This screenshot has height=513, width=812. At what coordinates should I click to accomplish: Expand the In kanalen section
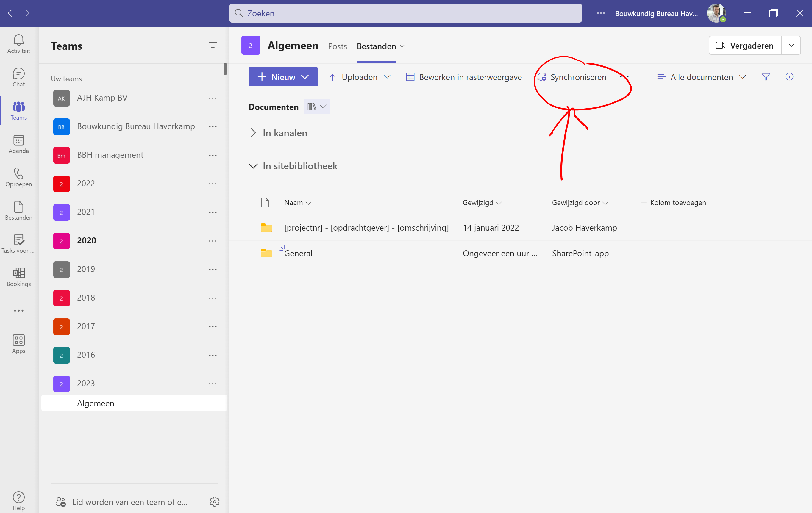(253, 133)
